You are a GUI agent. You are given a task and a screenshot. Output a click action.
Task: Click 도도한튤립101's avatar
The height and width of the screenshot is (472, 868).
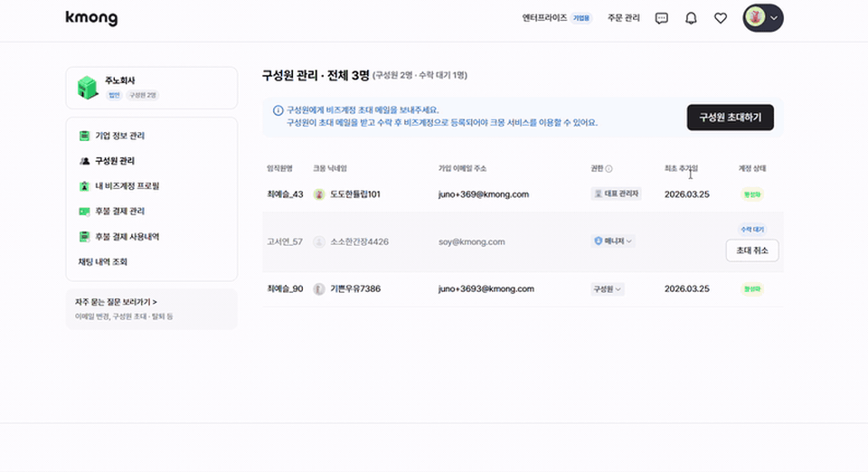319,194
